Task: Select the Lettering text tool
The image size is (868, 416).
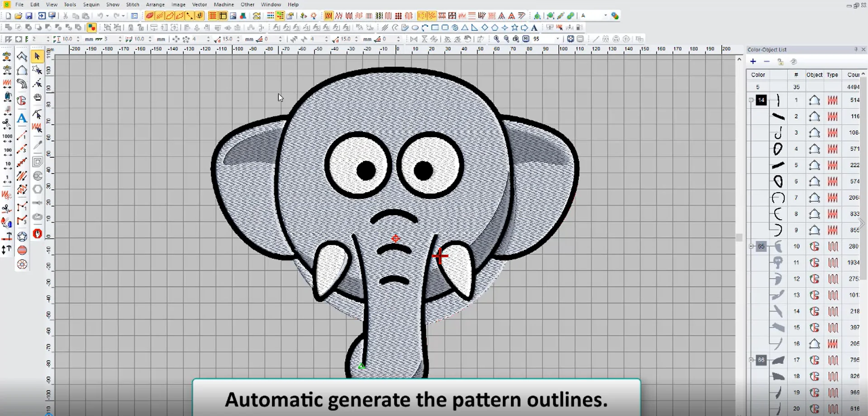Action: (22, 118)
